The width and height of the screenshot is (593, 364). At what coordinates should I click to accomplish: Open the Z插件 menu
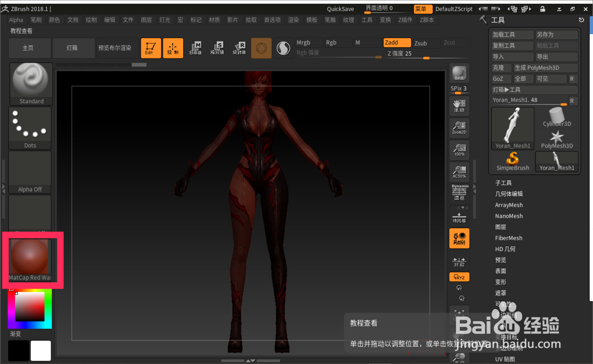[x=405, y=20]
